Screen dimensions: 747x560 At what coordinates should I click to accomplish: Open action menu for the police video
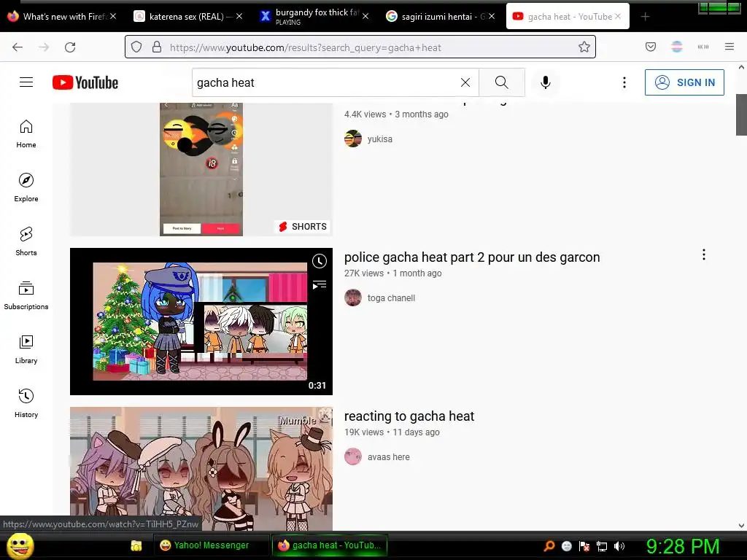[x=704, y=254]
